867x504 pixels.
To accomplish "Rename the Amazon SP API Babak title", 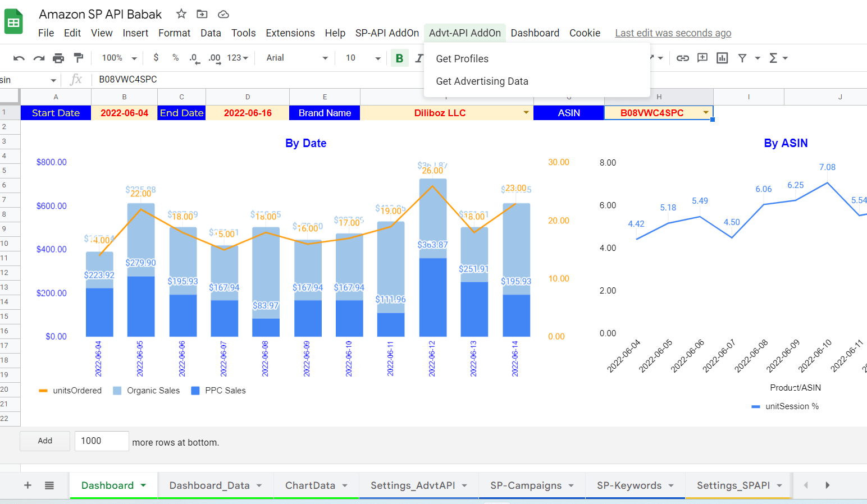I will 101,14.
